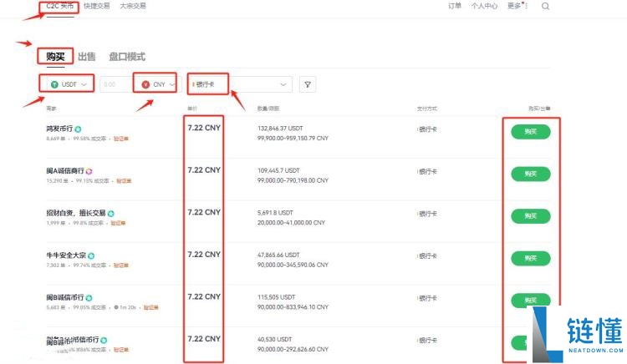Click the 支付方式 column header
This screenshot has width=627, height=364.
click(427, 109)
